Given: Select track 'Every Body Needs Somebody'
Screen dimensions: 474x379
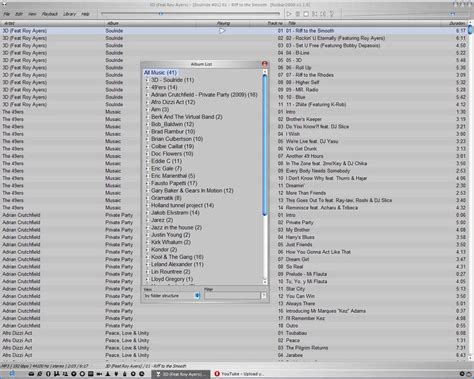Looking at the screenshot, I should tap(318, 171).
